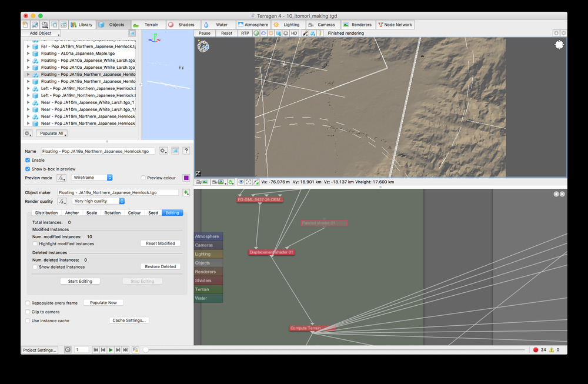Screen dimensions: 588x384
Task: Click the population edit icon in preview toolbar
Action: pyautogui.click(x=312, y=33)
